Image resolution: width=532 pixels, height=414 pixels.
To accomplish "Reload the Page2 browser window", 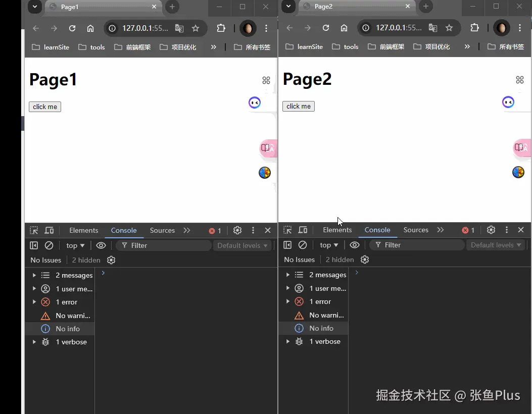I will pos(326,28).
